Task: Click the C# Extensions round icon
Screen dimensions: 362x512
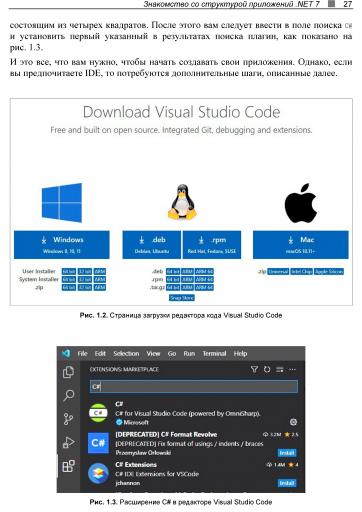Action: [x=98, y=473]
